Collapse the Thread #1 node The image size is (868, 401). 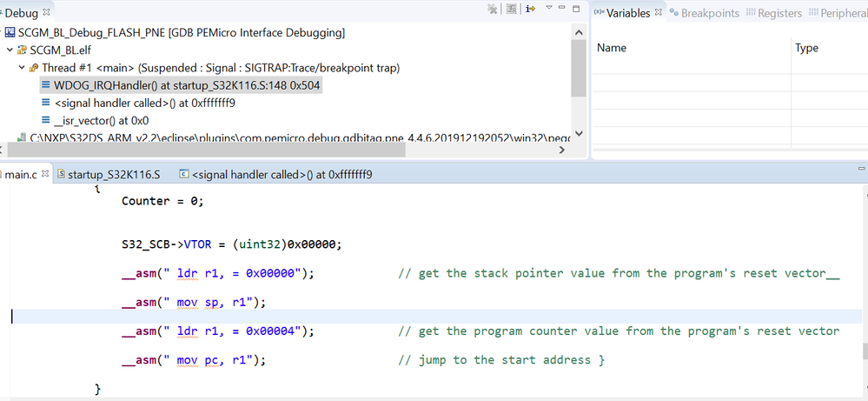pos(22,68)
